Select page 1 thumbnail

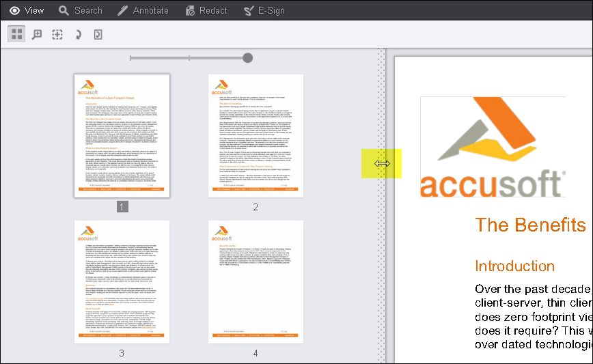click(122, 136)
